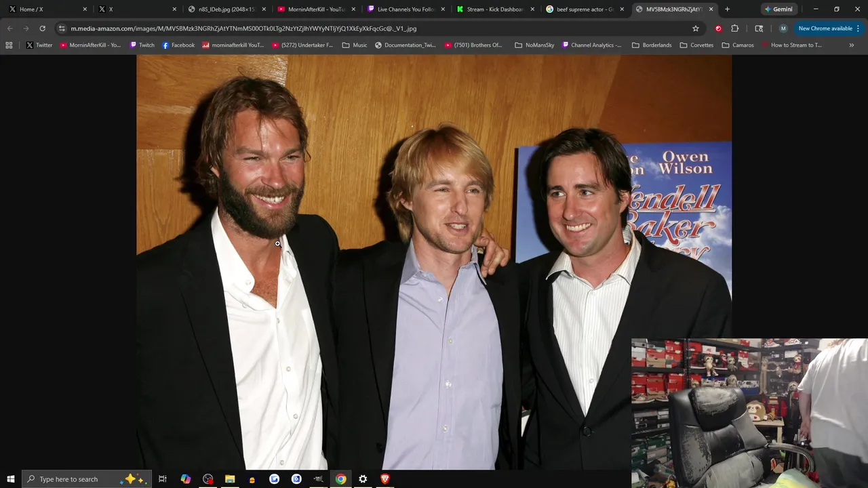Open the blue hexagon app on taskbar
Viewport: 868px width, 488px height.
[296, 479]
